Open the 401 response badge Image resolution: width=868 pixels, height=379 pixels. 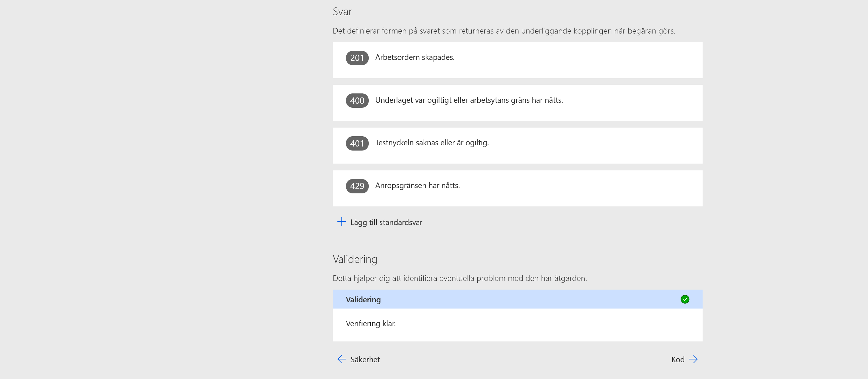point(357,143)
